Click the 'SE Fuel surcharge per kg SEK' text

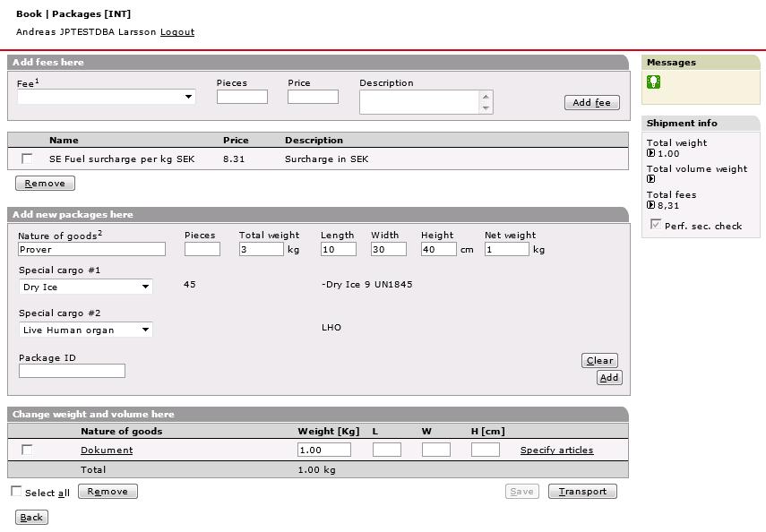122,159
